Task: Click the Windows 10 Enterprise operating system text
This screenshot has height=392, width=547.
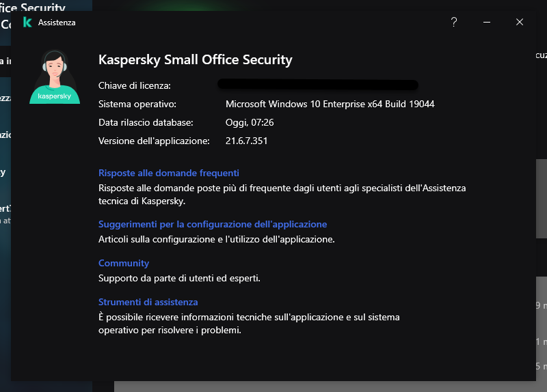Action: [330, 104]
